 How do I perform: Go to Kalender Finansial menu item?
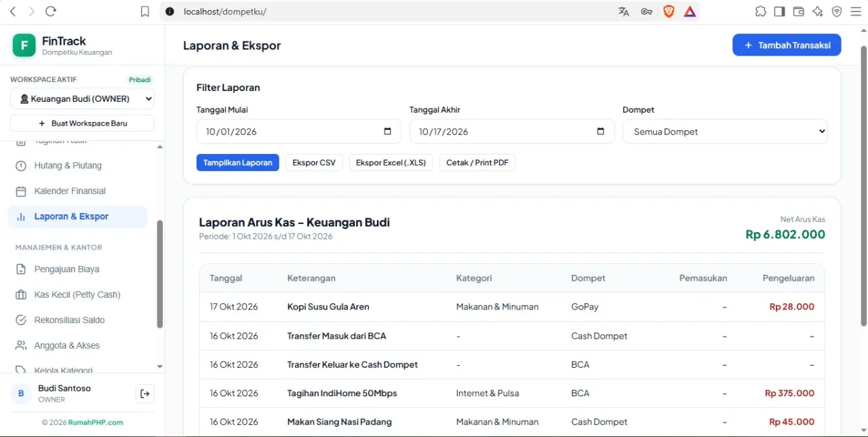(77, 191)
